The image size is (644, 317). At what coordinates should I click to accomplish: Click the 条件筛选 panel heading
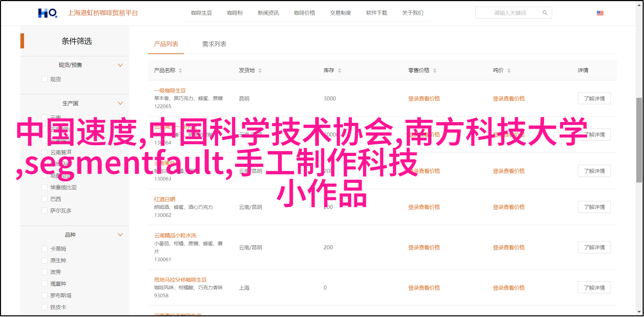pos(77,41)
